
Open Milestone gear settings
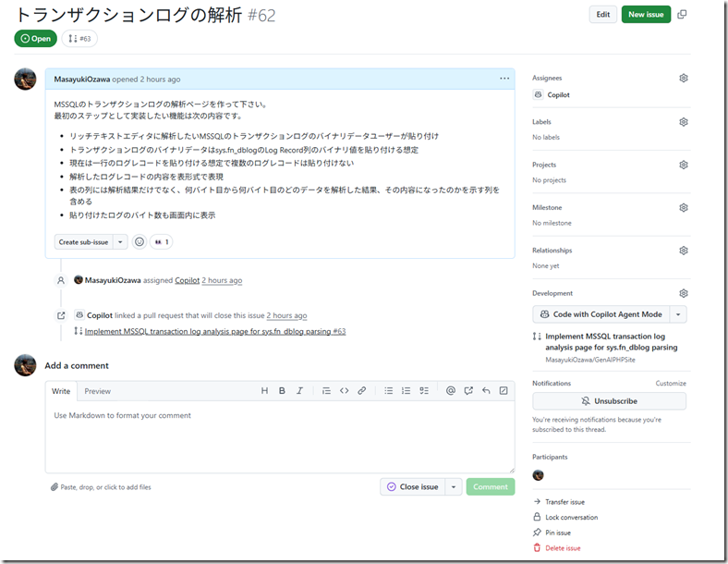pyautogui.click(x=684, y=208)
